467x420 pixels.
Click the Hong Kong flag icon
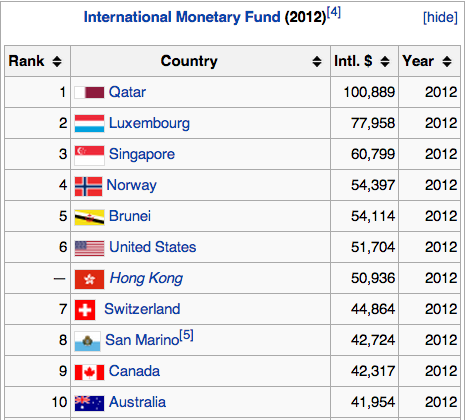click(89, 279)
